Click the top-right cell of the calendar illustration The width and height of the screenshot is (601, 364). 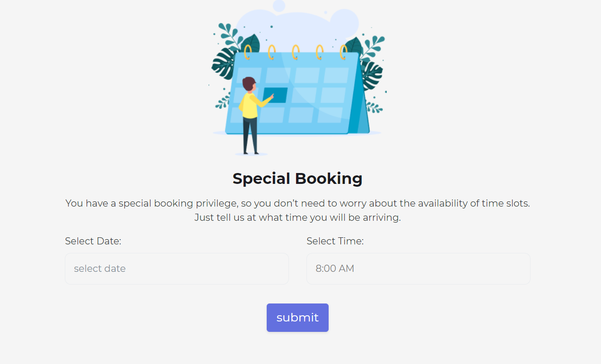pos(336,75)
